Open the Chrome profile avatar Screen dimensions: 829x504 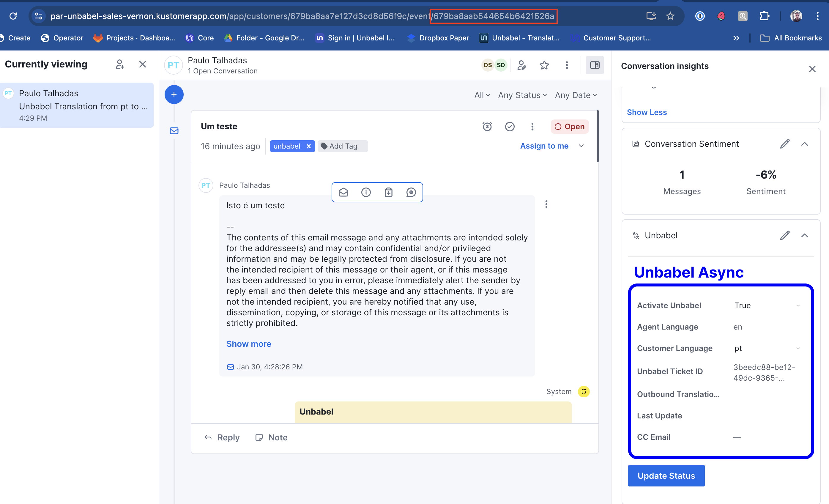796,16
